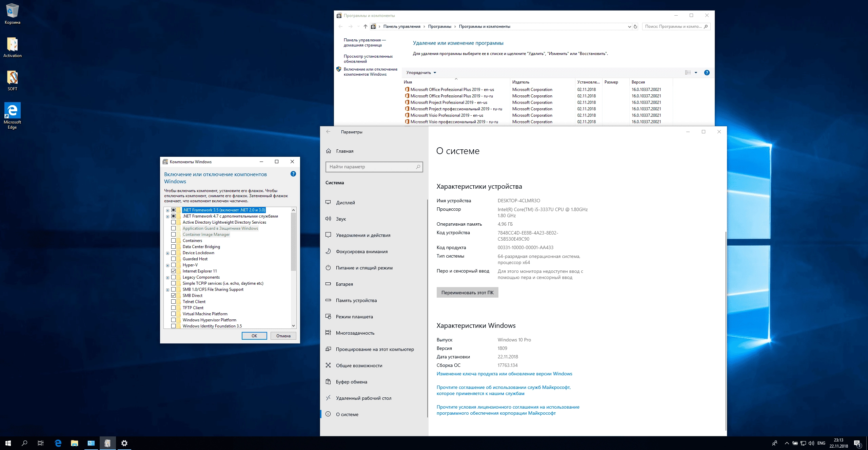Click Переименовать этот ПК button
This screenshot has width=868, height=450.
[x=467, y=293]
